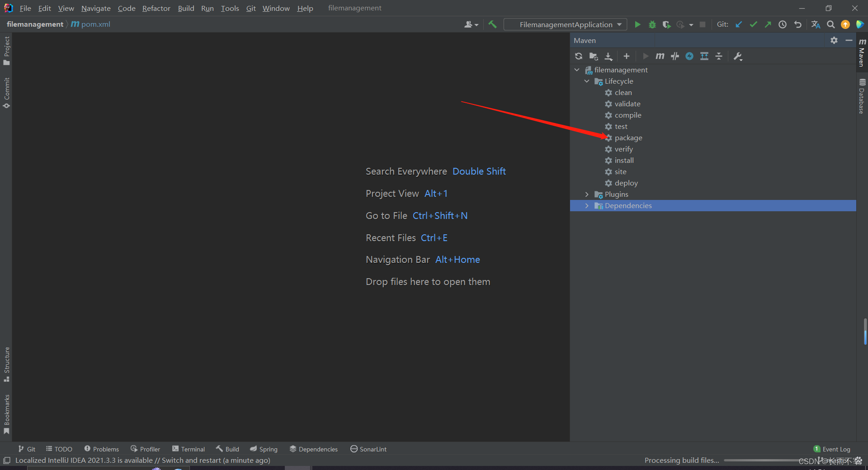The image size is (868, 470).
Task: Click the pom.xml breadcrumb
Action: [91, 24]
